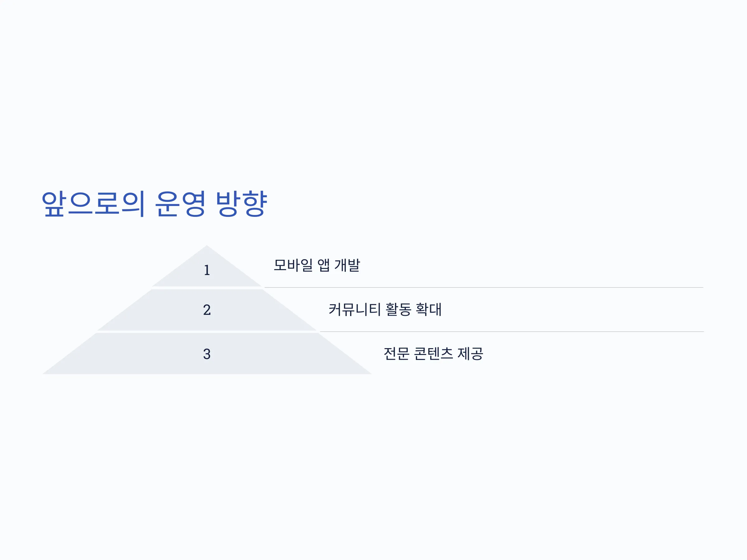The height and width of the screenshot is (560, 747).
Task: Select the number 3 in the pyramid
Action: click(207, 354)
